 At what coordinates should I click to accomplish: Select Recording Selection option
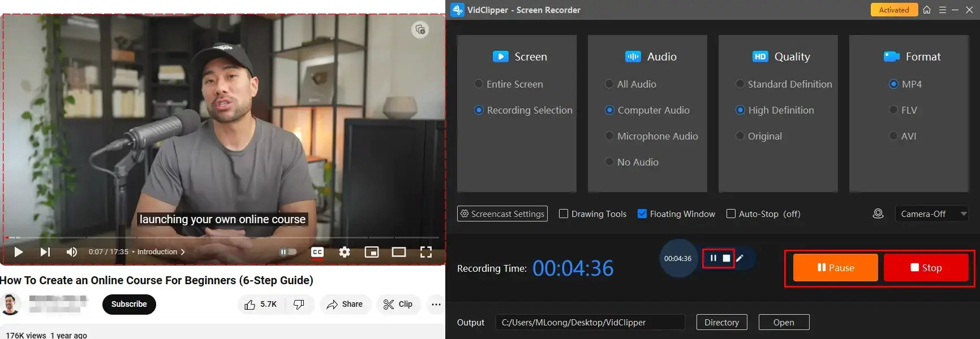[x=523, y=110]
